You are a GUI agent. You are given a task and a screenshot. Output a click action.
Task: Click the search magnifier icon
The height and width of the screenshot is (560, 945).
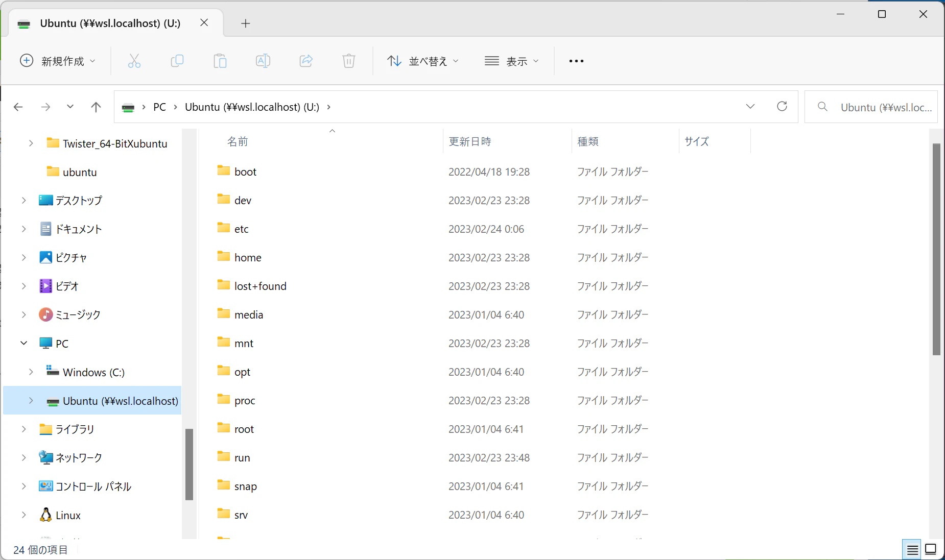[x=822, y=107]
